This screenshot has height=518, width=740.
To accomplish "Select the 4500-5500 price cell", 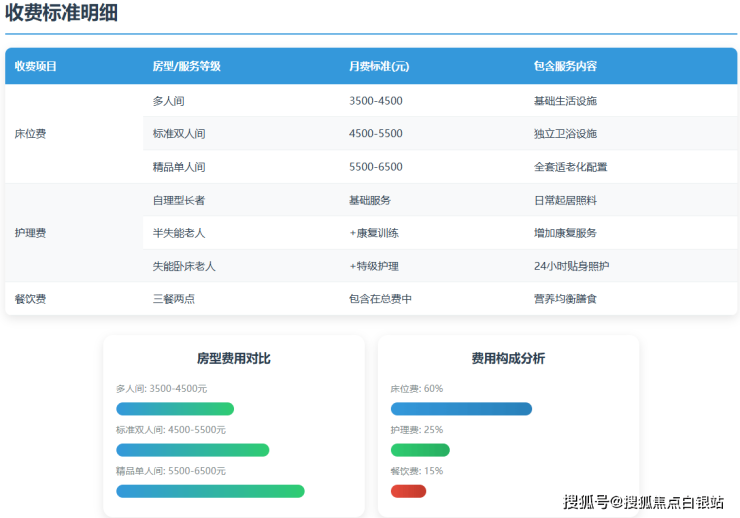I will [376, 134].
